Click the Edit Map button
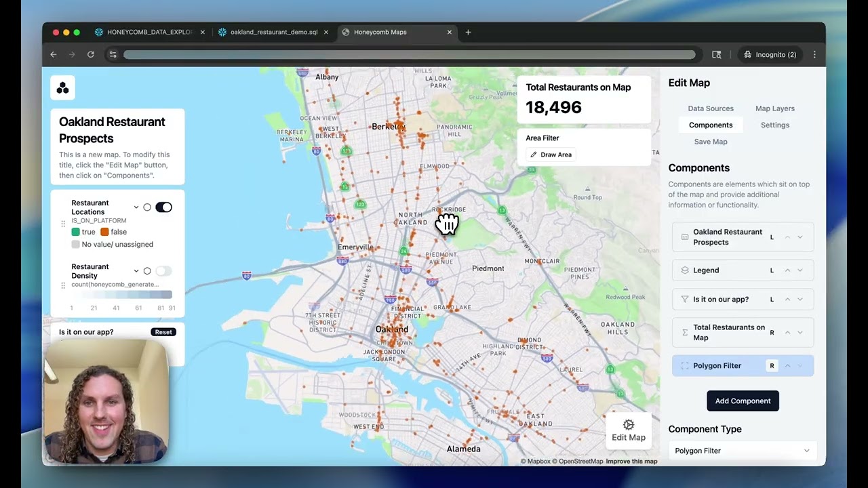This screenshot has height=488, width=868. [629, 431]
